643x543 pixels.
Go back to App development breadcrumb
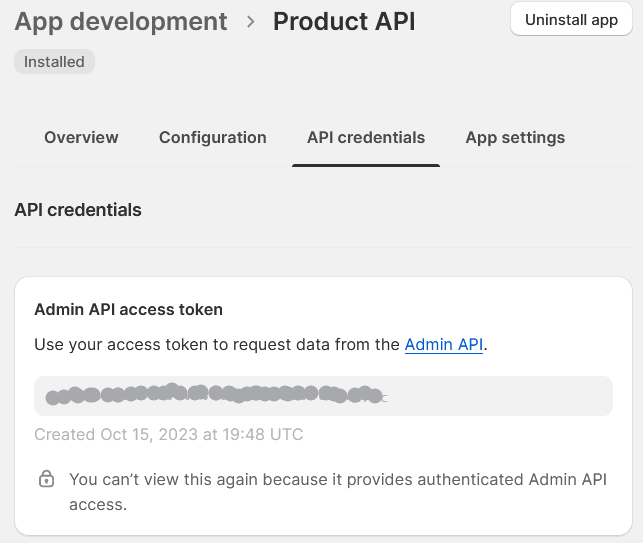121,21
